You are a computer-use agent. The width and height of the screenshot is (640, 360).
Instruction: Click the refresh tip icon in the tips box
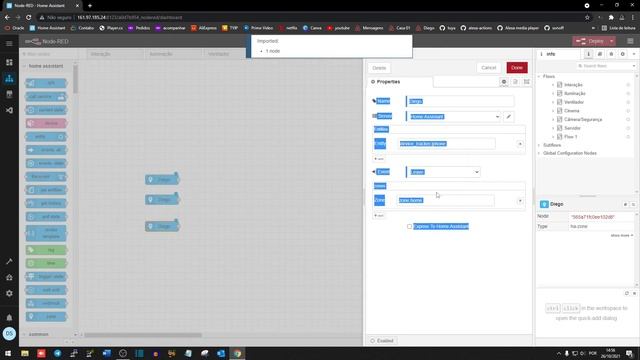(x=627, y=293)
